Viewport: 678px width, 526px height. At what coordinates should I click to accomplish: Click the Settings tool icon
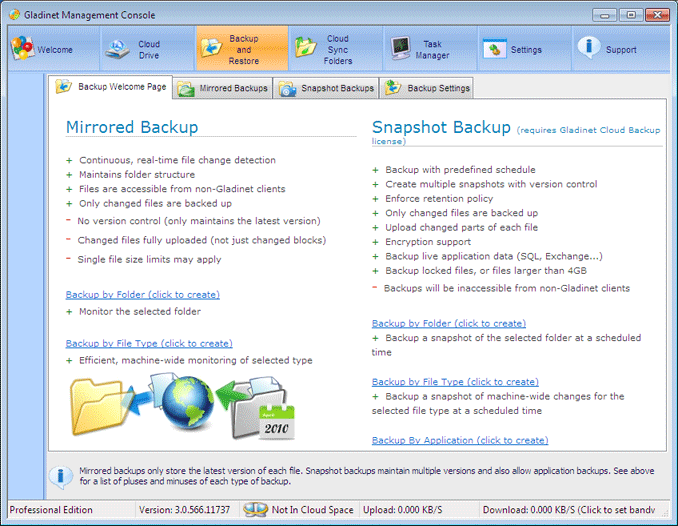point(495,49)
